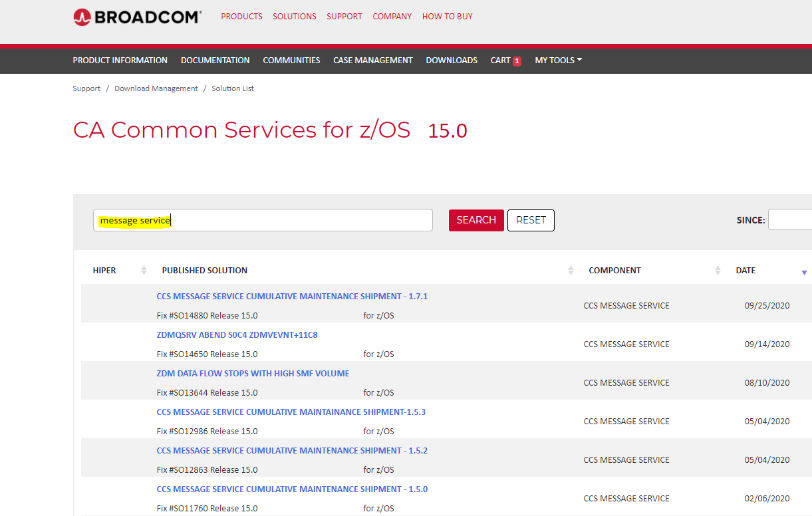Open the Support menu

(x=344, y=17)
